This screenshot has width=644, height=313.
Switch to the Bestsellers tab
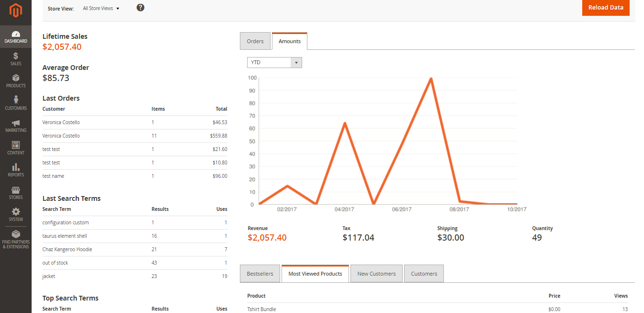(260, 274)
